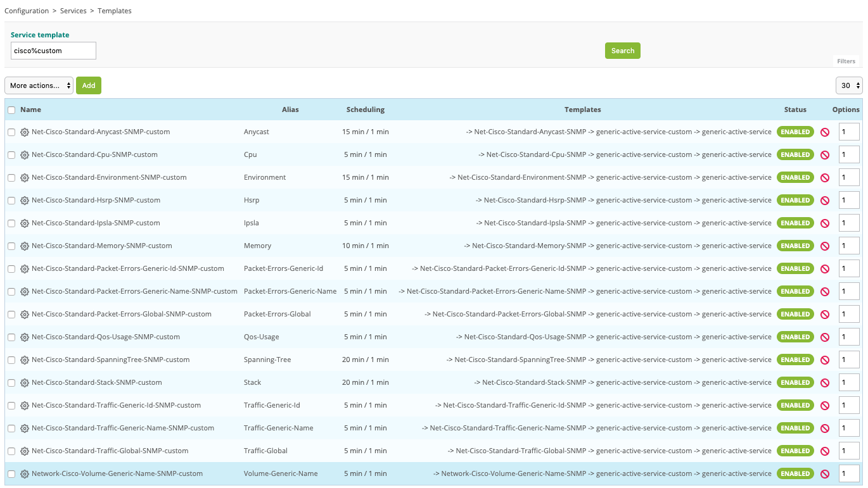Viewport: 868px width, 488px height.
Task: Disable Stack template via red icon
Action: [825, 383]
